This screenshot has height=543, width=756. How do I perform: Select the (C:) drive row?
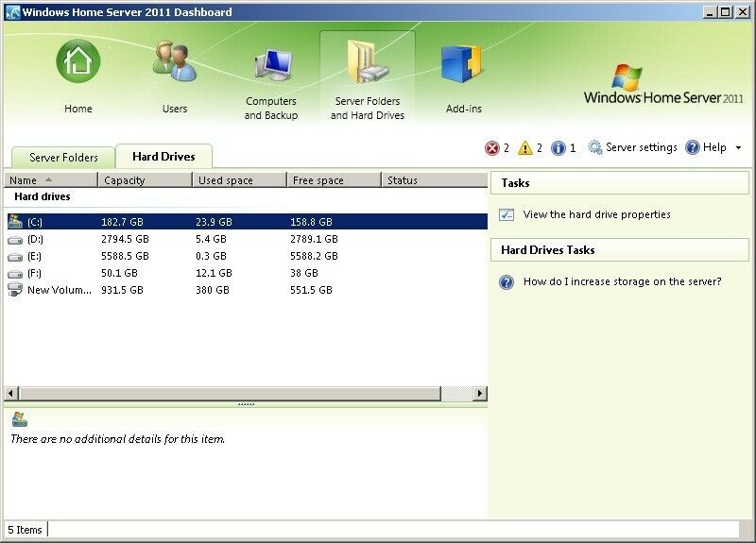(246, 222)
